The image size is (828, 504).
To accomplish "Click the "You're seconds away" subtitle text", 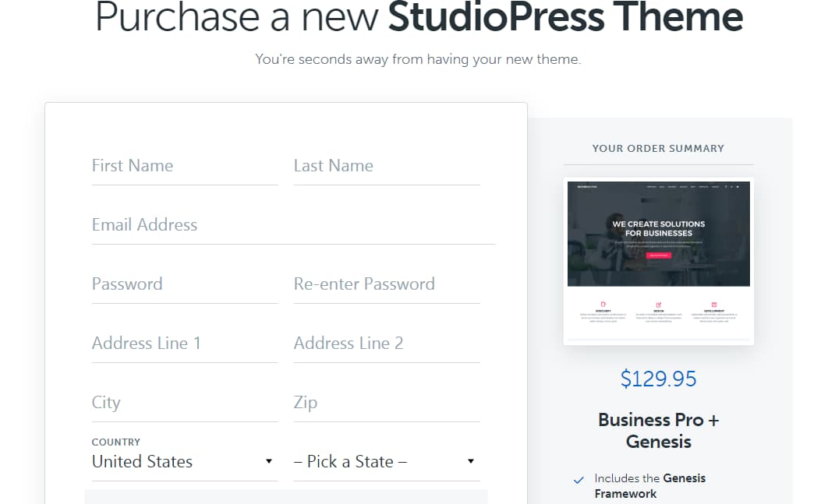I will pyautogui.click(x=419, y=58).
